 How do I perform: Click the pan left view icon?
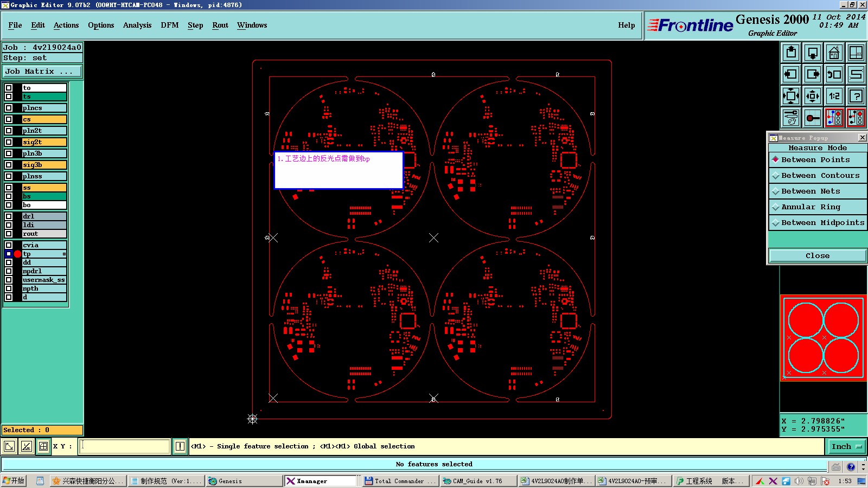[791, 74]
